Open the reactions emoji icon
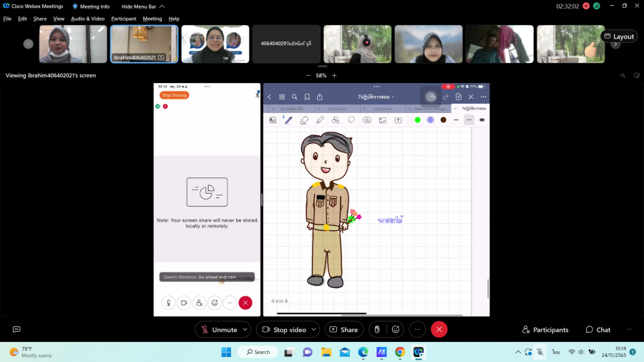The image size is (644, 362). (395, 330)
